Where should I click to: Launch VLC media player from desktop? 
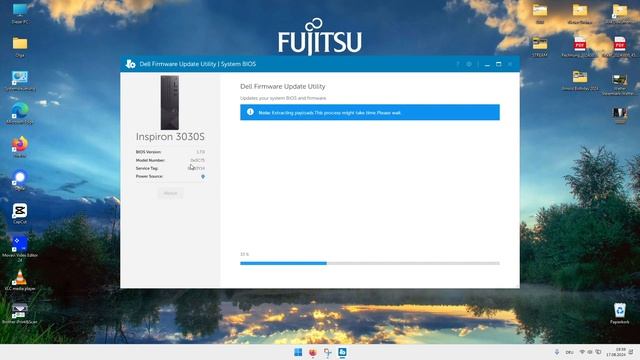(x=20, y=280)
